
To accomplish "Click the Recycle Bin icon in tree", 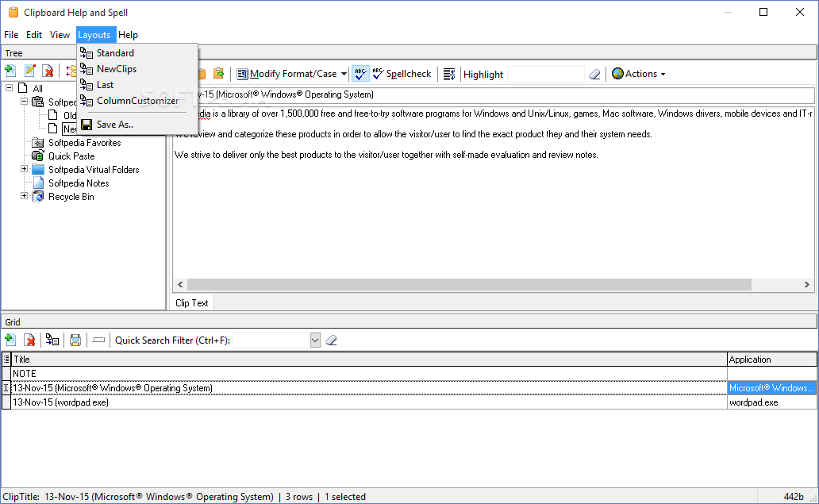I will point(38,196).
